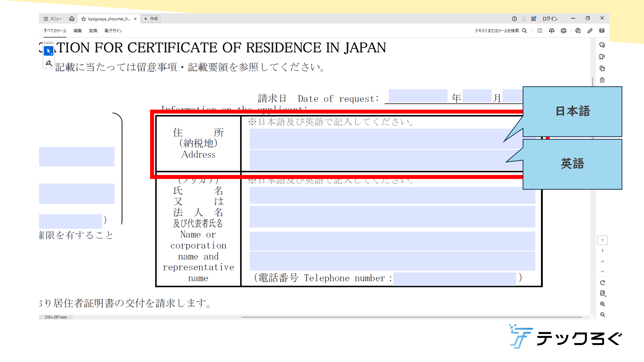
Task: Click the テキストまたはツールを検索 search box
Action: (497, 31)
